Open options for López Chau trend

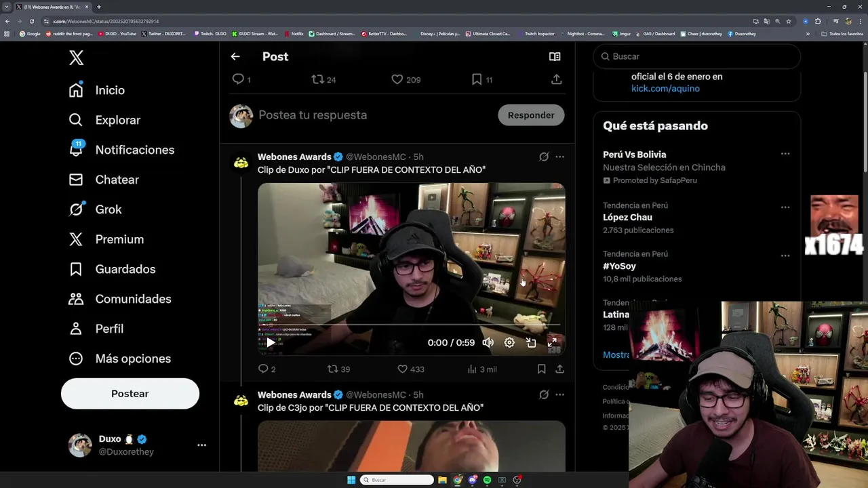click(x=785, y=207)
